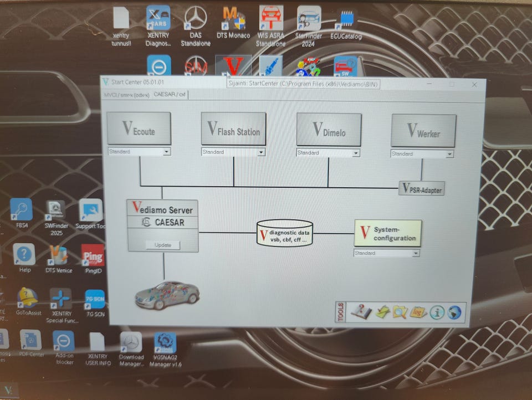Click the Vediamo Server CAESAR box
The height and width of the screenshot is (400, 532).
coord(162,225)
